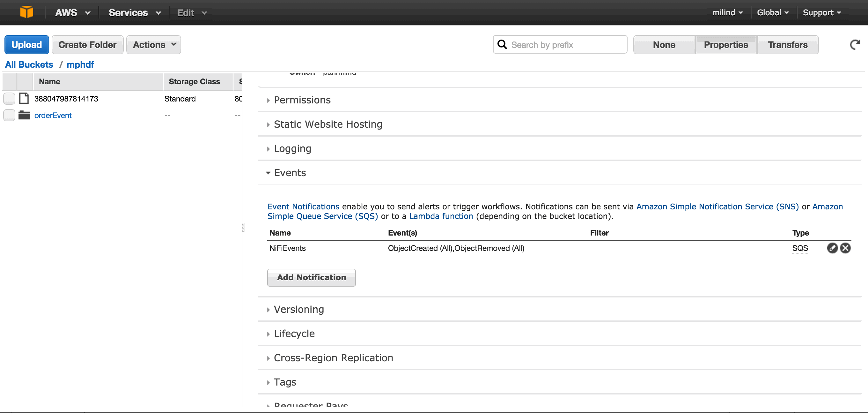Click the AWS orange cube logo

pos(26,12)
